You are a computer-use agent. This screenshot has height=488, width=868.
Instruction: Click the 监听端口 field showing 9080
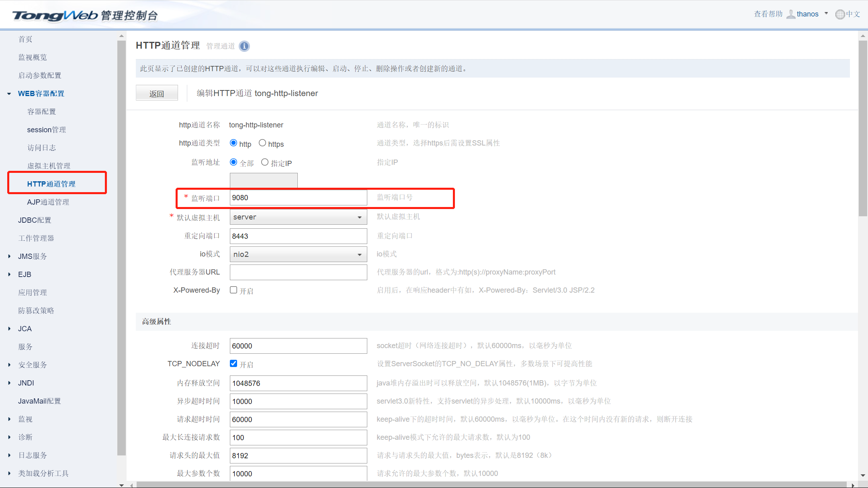[x=298, y=197]
